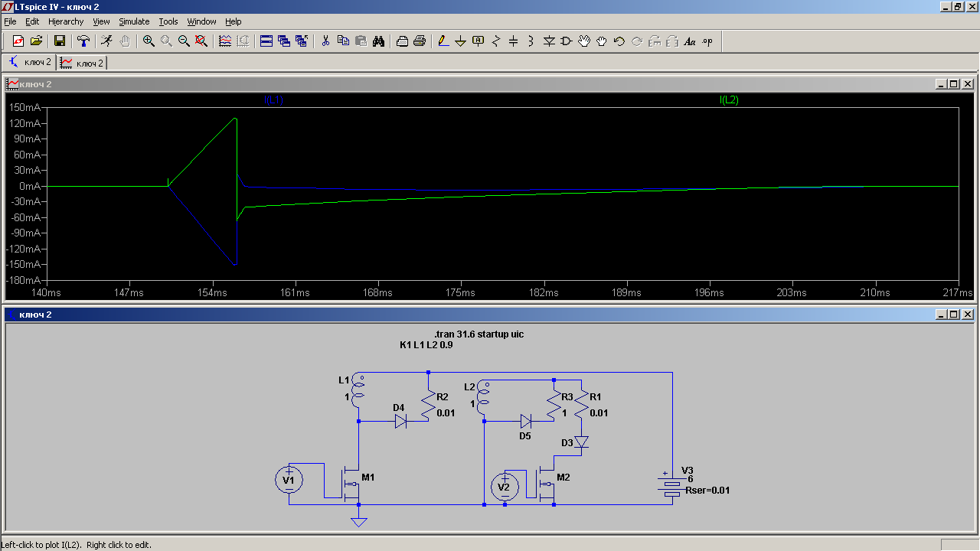The height and width of the screenshot is (551, 980).
Task: Click the Cut scissors tool
Action: click(325, 41)
